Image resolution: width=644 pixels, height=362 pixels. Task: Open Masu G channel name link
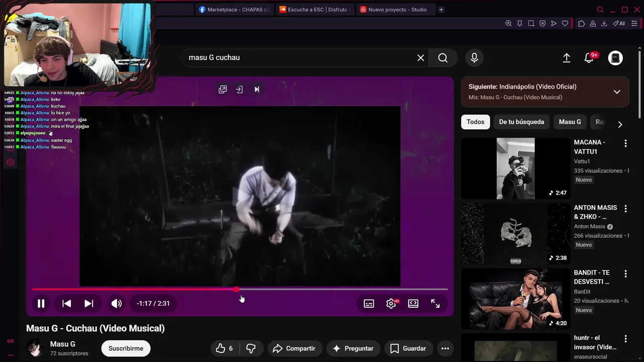[x=62, y=344]
